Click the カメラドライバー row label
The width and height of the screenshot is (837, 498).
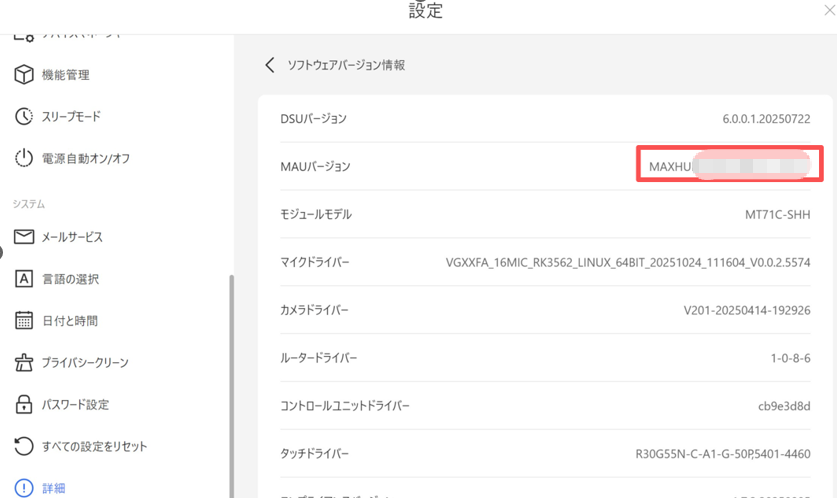[x=314, y=311]
